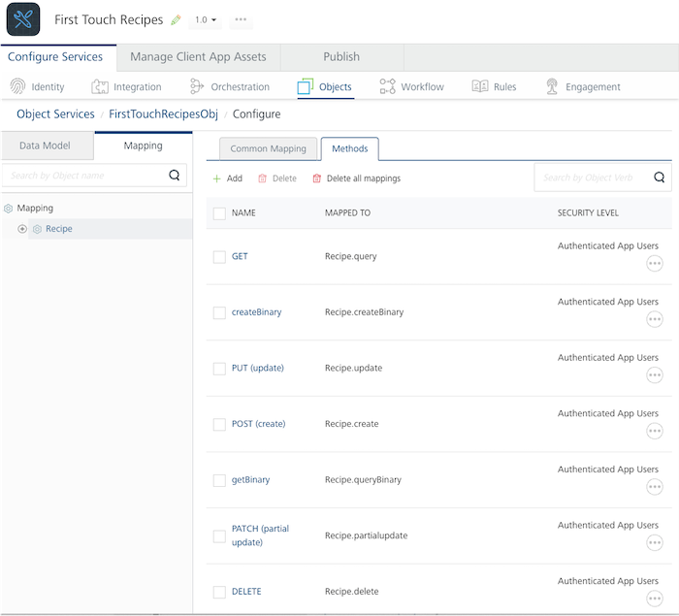The height and width of the screenshot is (616, 679).
Task: Open the PATCH (partial update) method link
Action: coord(260,535)
